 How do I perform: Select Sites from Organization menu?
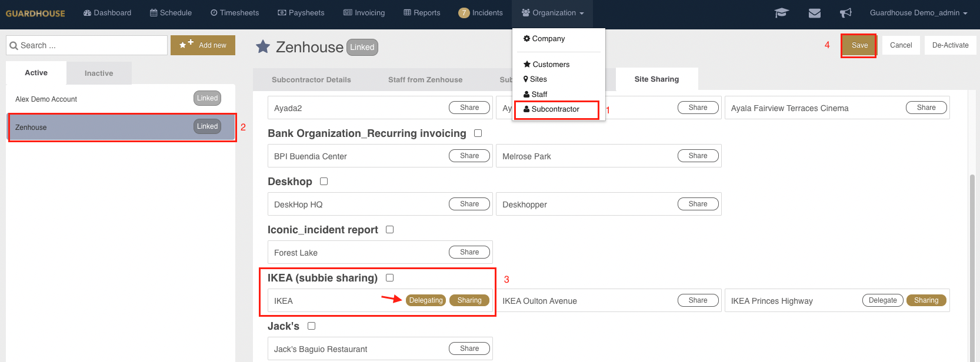point(535,79)
